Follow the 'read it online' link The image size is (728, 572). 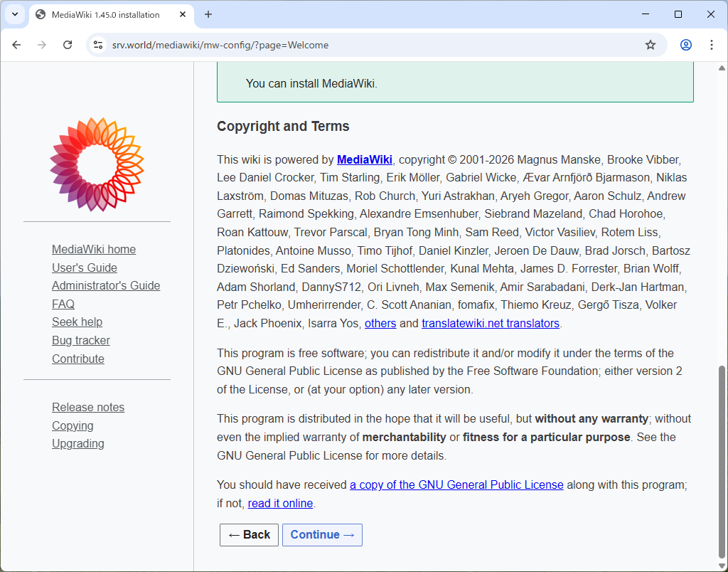pos(280,504)
